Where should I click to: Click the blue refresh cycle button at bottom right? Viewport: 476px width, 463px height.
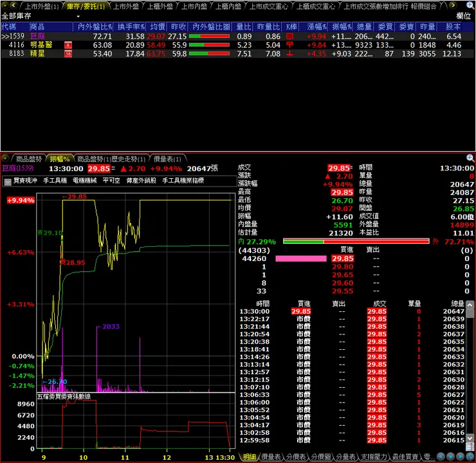[x=470, y=457]
